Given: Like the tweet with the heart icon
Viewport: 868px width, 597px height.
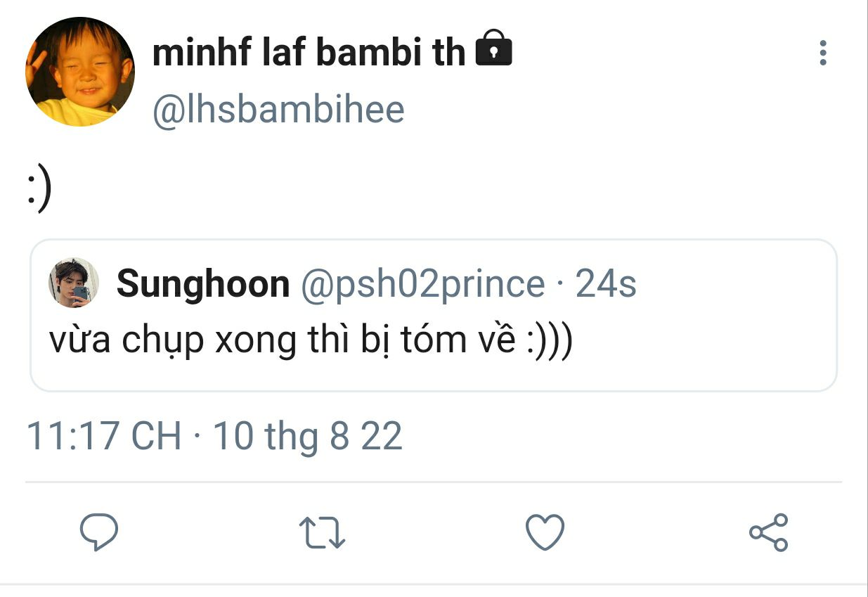Looking at the screenshot, I should pyautogui.click(x=545, y=532).
